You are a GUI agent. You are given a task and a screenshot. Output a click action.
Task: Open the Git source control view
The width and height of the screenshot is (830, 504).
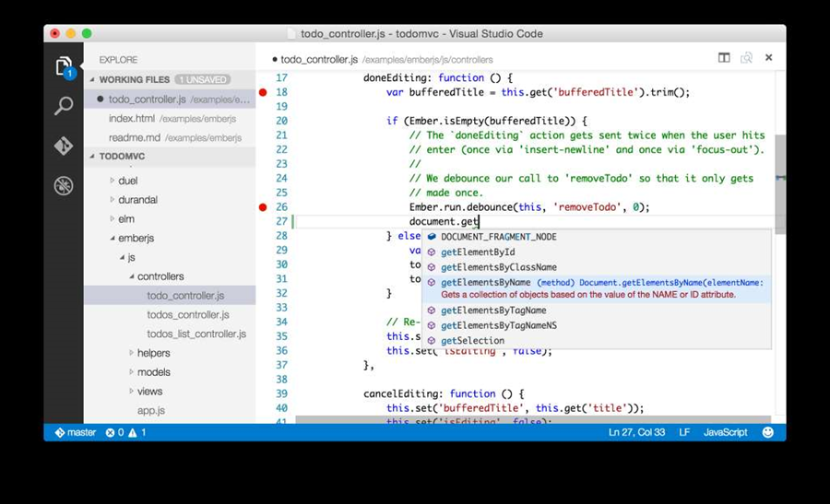coord(64,146)
